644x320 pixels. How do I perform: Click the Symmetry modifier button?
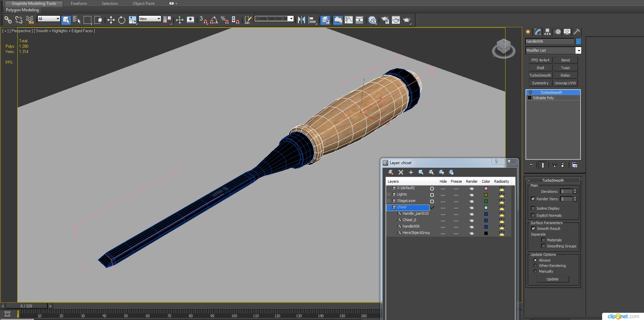pyautogui.click(x=540, y=83)
